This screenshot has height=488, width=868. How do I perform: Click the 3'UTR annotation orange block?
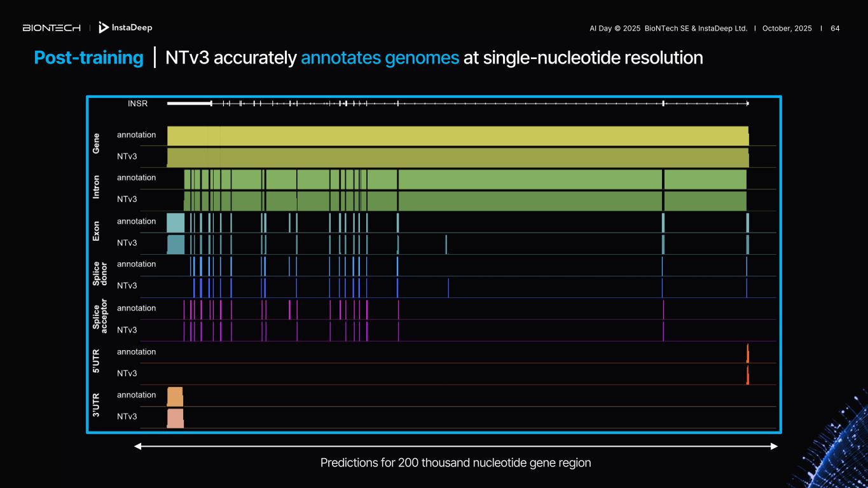tap(175, 396)
